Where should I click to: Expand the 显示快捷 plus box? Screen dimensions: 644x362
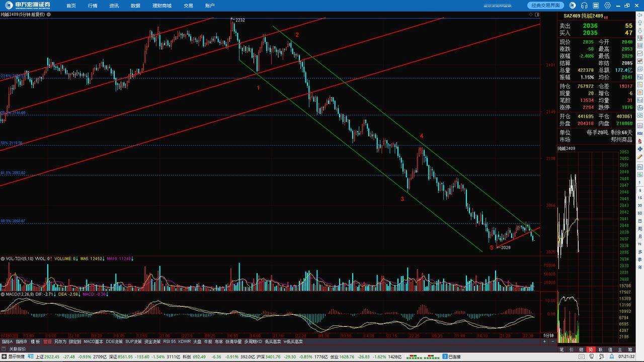tap(4, 356)
